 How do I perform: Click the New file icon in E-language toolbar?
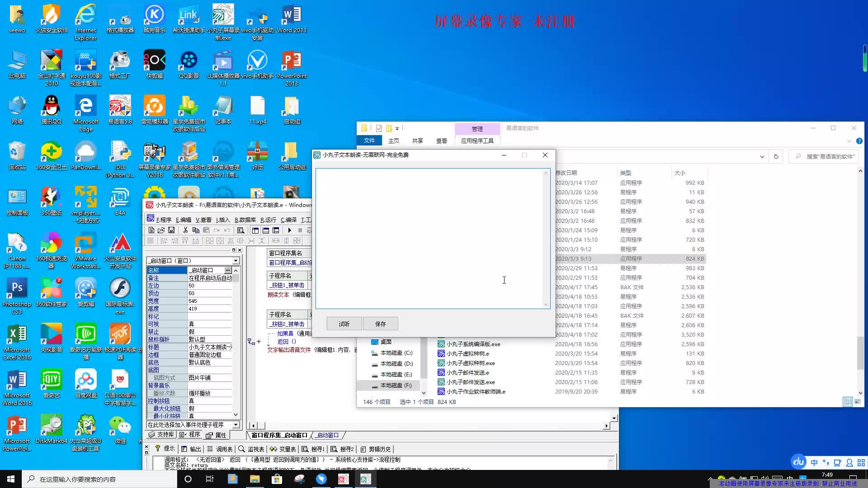coord(151,230)
